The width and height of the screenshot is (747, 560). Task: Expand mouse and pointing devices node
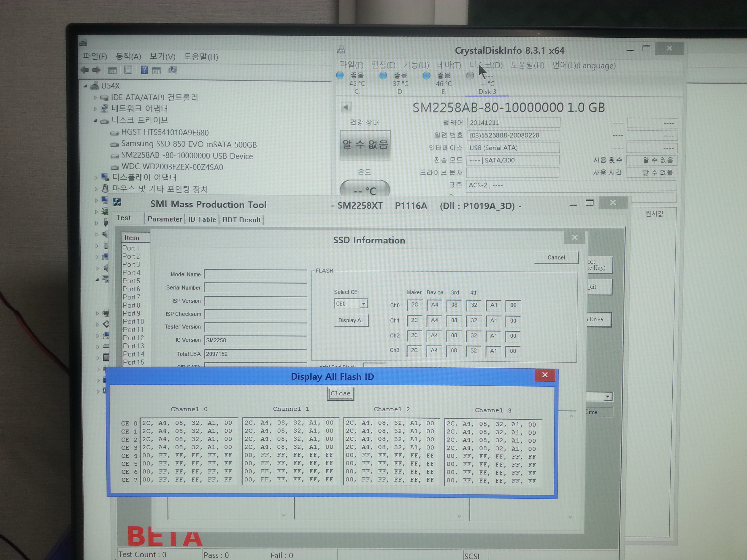[96, 189]
